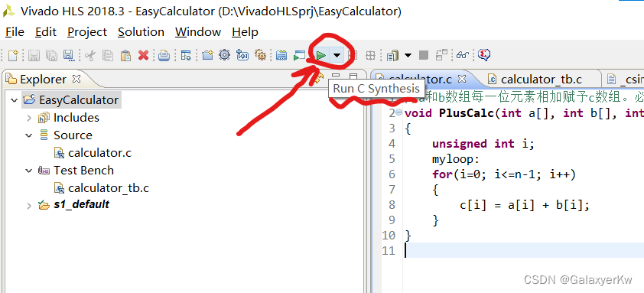Click the glasses viewer icon

[x=463, y=55]
